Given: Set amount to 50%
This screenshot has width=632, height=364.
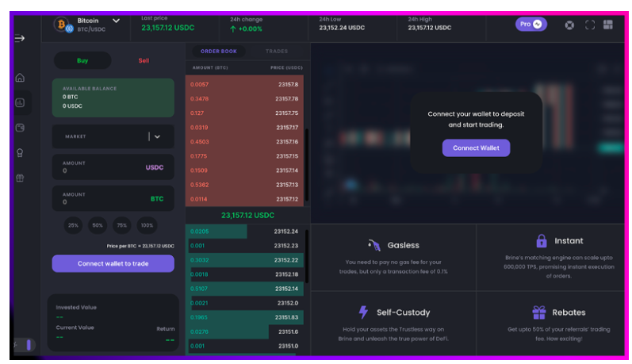Looking at the screenshot, I should [x=98, y=225].
